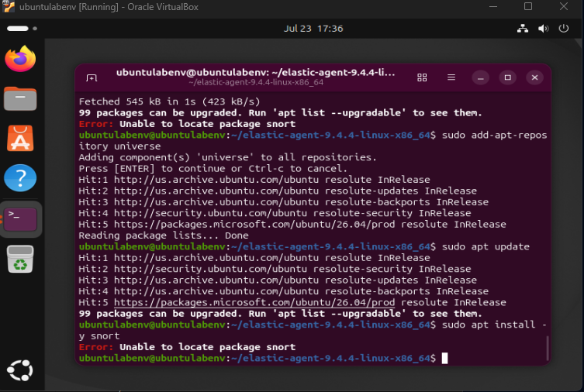This screenshot has width=584, height=392.
Task: Click 'Press [ENTER] to continue' line
Action: point(213,168)
